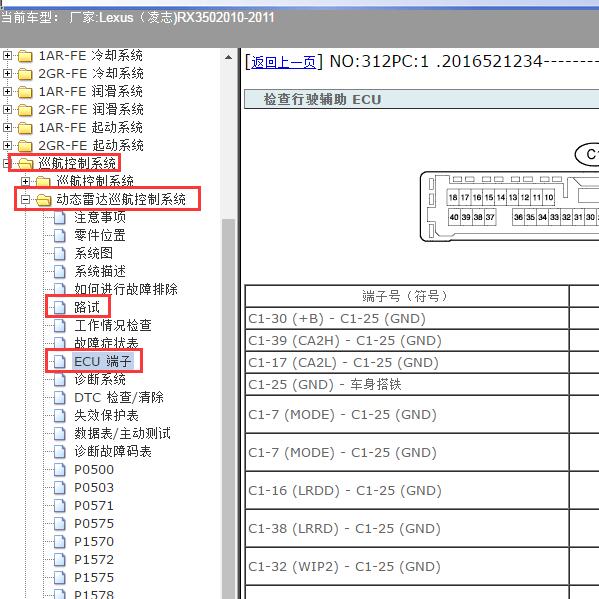The width and height of the screenshot is (599, 599).
Task: Open the 数据表/主动测试 page
Action: pos(123,433)
